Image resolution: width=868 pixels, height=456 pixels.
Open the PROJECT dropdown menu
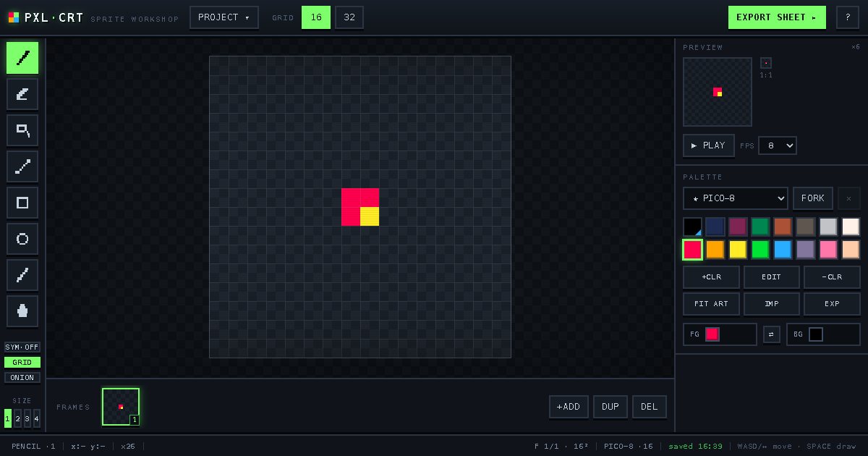[x=224, y=17]
